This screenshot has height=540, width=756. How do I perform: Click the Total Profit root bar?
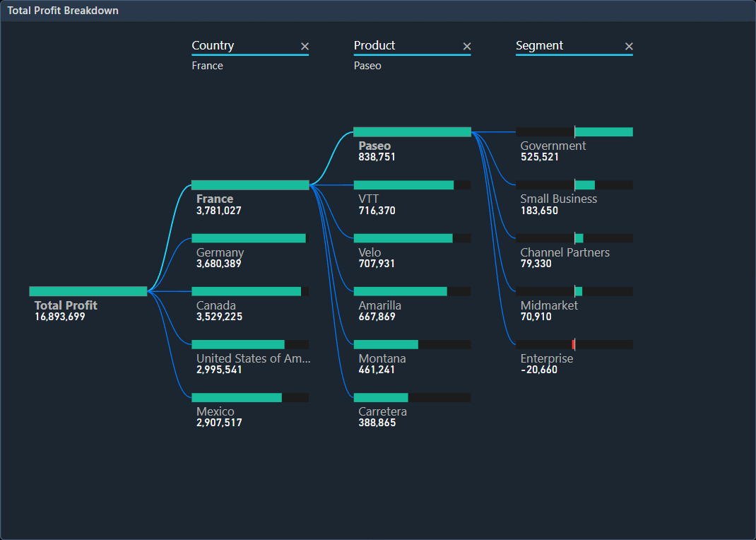(x=88, y=291)
